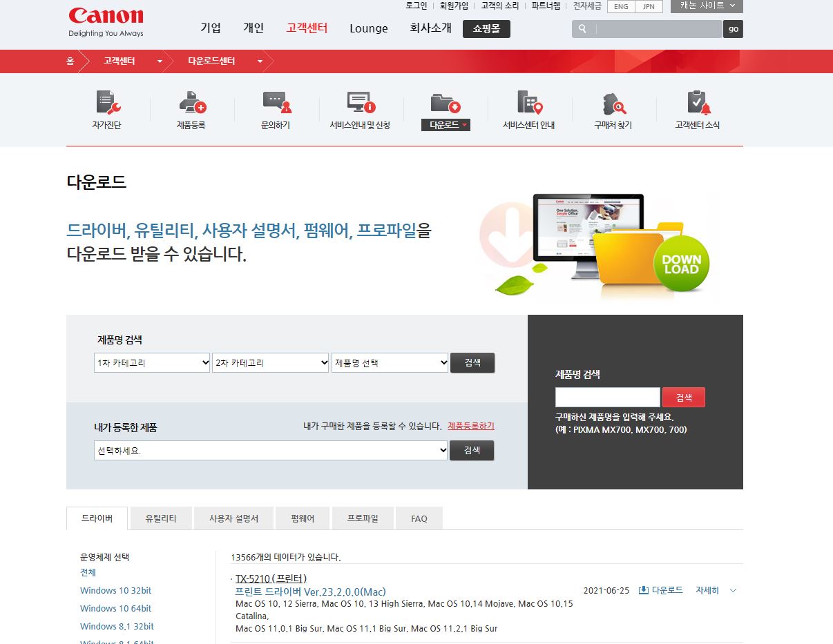
Task: Click the magnifier icon in top search bar
Action: (582, 29)
